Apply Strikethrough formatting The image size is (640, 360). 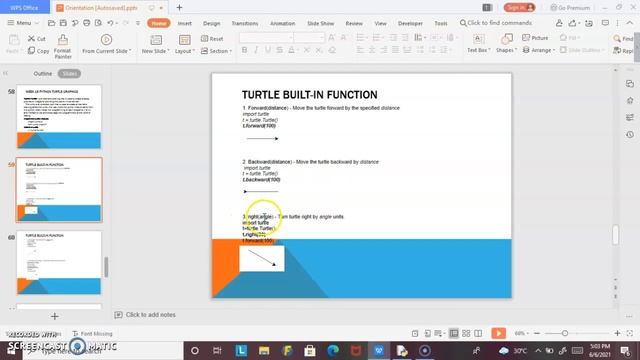click(x=280, y=50)
